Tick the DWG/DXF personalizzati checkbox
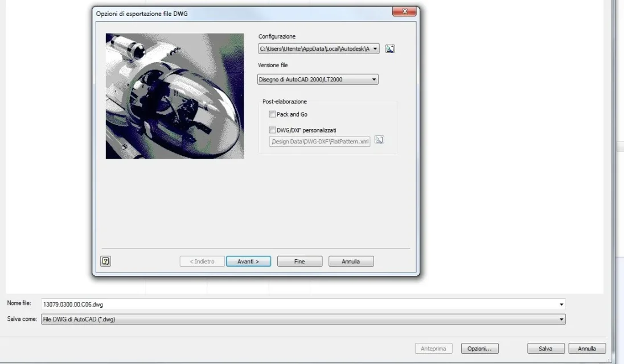 [272, 130]
